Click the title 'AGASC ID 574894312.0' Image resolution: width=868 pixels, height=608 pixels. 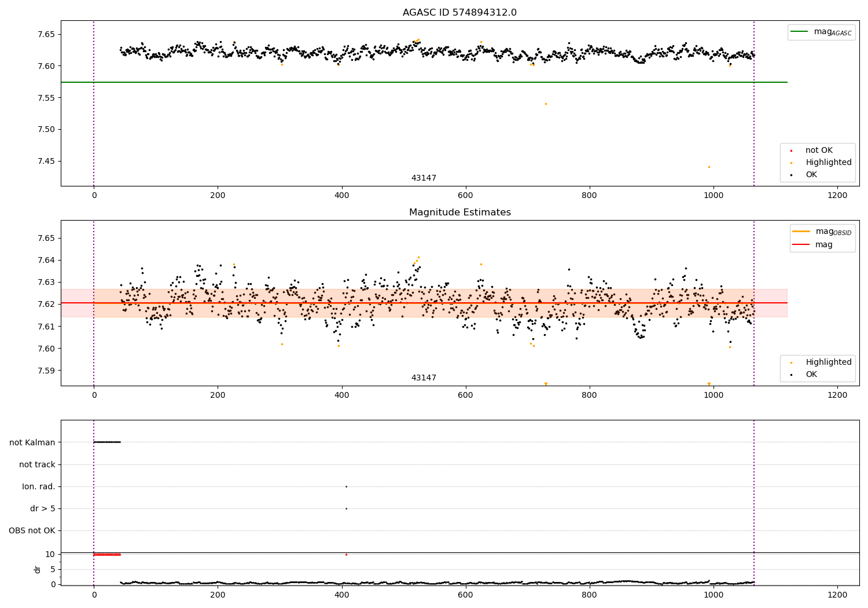[459, 13]
